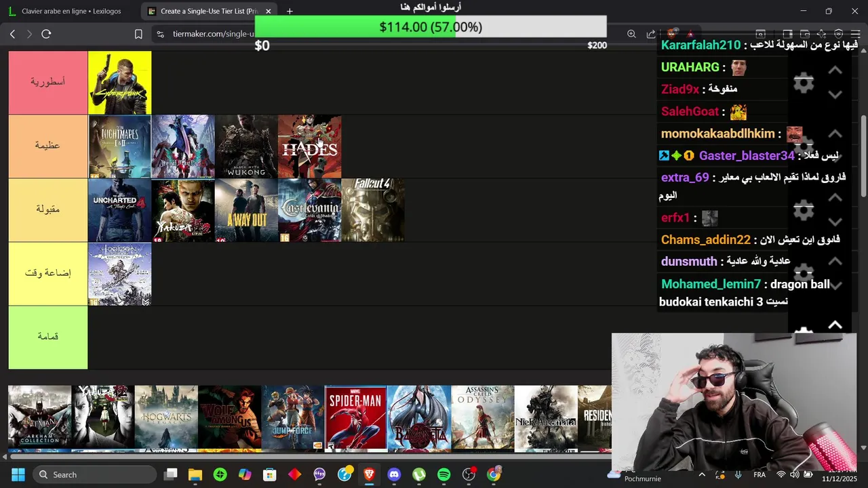This screenshot has height=488, width=868.
Task: Move the قمامة tier row up
Action: click(835, 325)
